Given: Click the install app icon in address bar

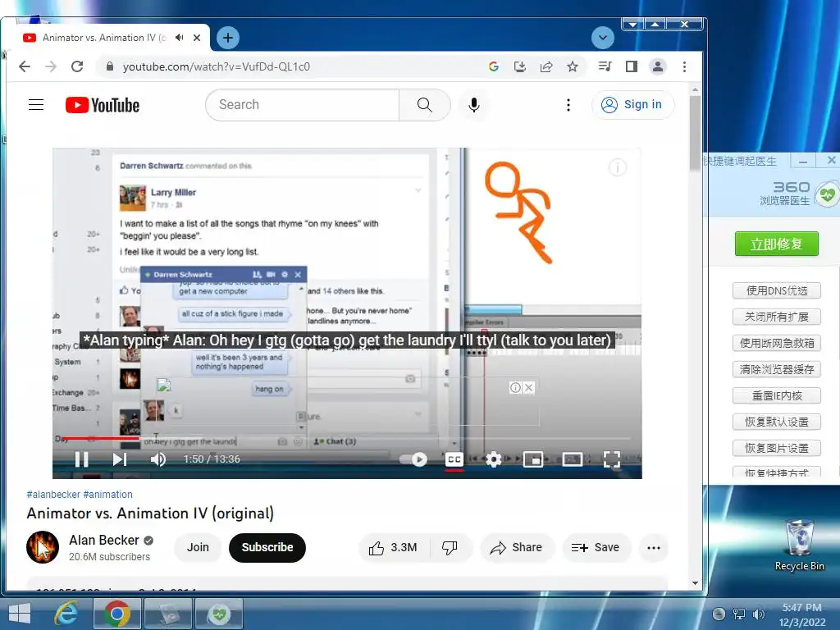Looking at the screenshot, I should (x=519, y=66).
